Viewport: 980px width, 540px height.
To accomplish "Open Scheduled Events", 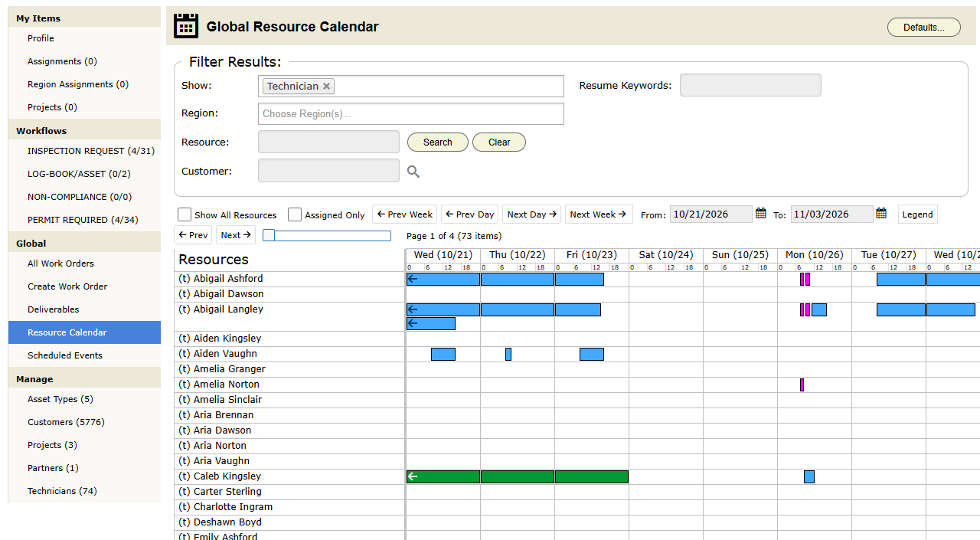I will click(x=84, y=355).
